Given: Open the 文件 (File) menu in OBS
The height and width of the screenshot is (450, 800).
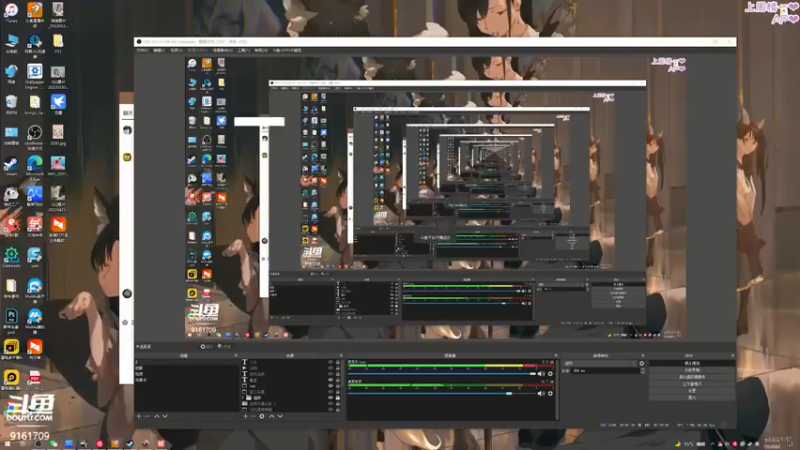Looking at the screenshot, I should click(x=143, y=51).
